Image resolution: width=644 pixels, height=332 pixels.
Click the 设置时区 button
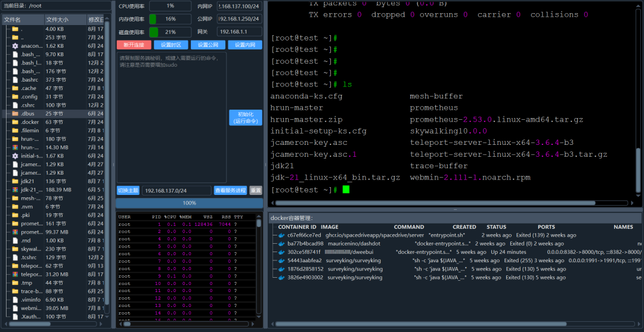tap(171, 45)
